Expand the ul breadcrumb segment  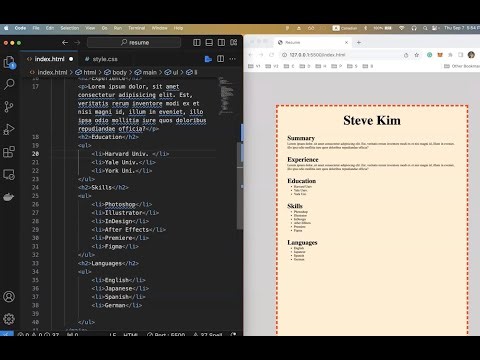pyautogui.click(x=171, y=72)
